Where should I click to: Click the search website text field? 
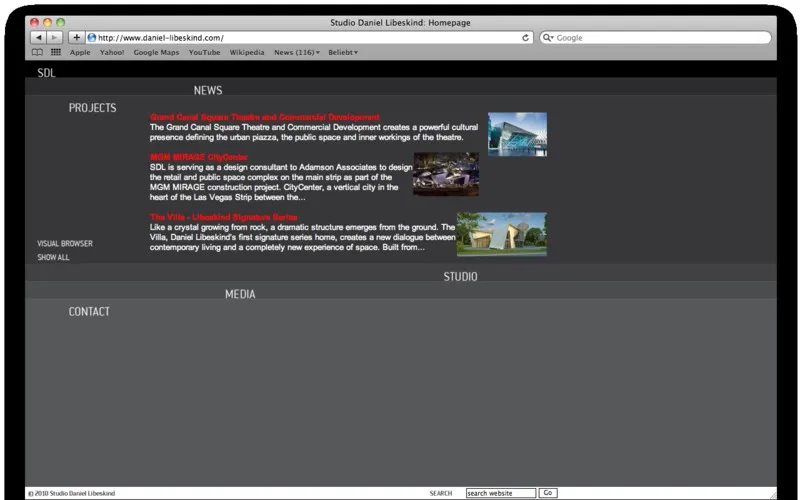(x=501, y=493)
